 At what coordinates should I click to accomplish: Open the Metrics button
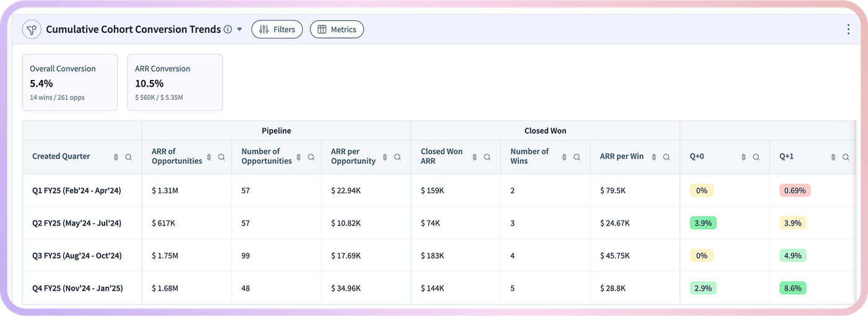337,29
